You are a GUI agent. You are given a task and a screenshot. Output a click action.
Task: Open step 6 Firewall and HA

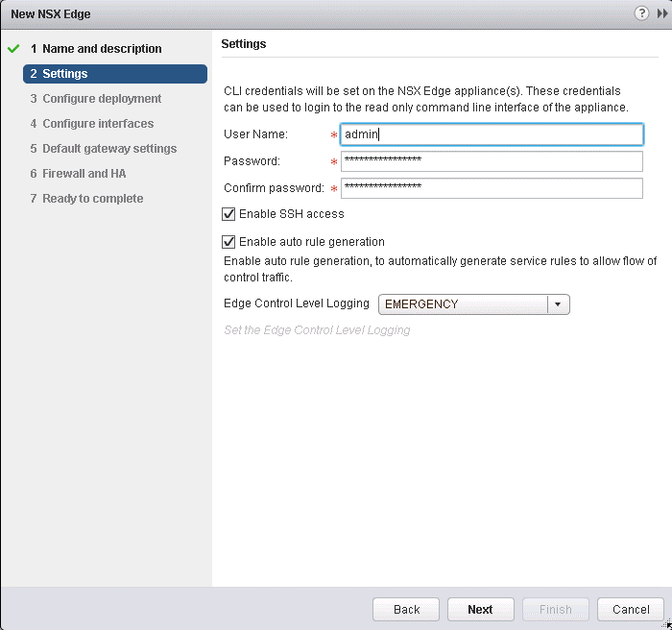click(84, 174)
